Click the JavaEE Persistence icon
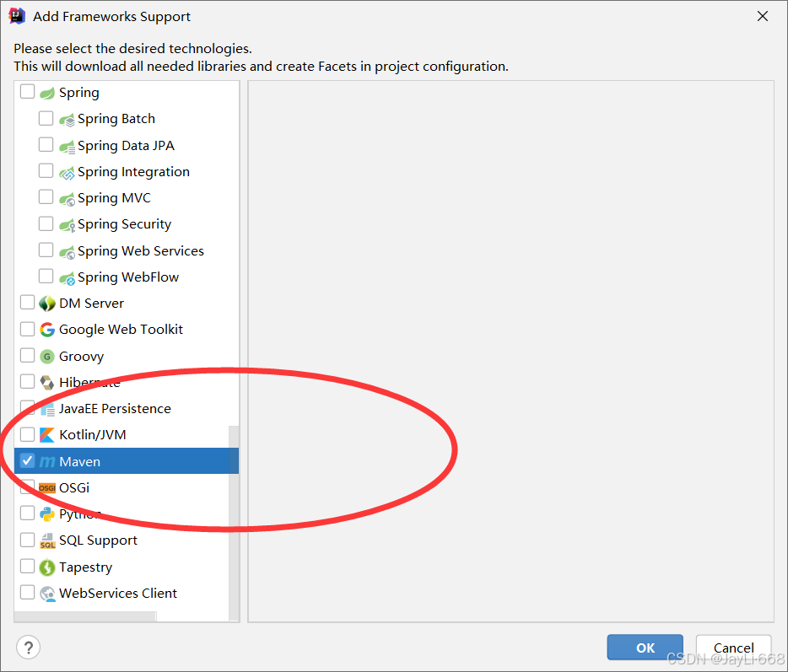Image resolution: width=788 pixels, height=672 pixels. (47, 409)
